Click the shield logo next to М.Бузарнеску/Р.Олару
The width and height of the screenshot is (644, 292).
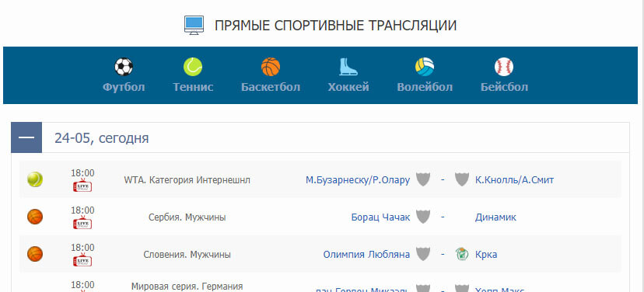423,179
